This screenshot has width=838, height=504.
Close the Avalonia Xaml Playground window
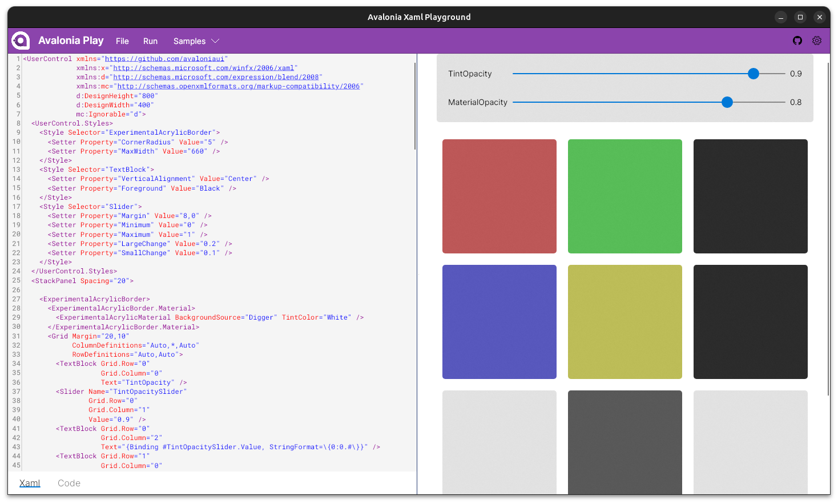pyautogui.click(x=820, y=17)
